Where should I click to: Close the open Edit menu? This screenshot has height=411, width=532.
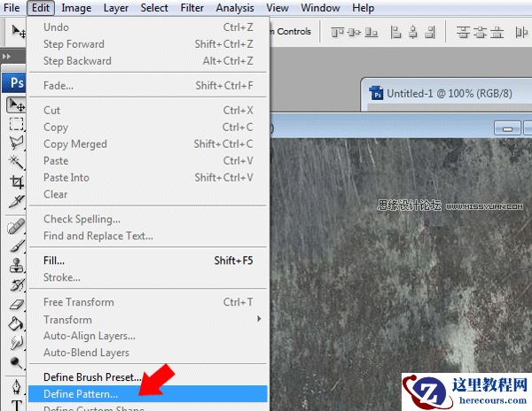pyautogui.click(x=41, y=8)
